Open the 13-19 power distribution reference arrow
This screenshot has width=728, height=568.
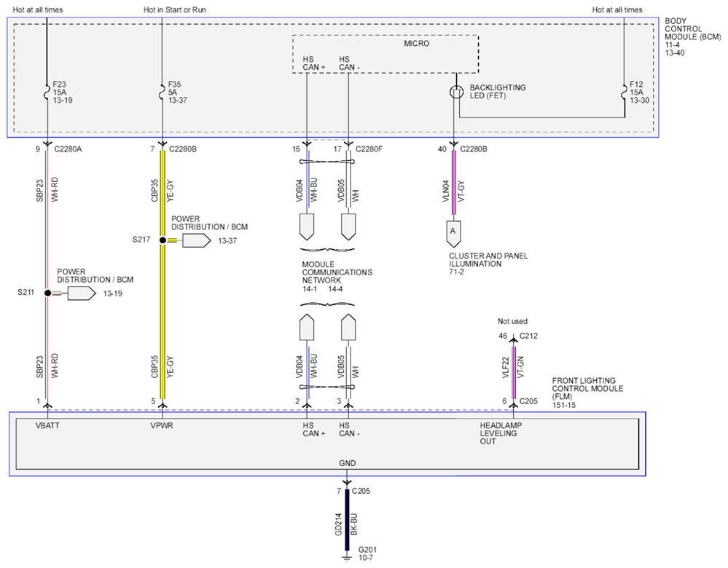coord(82,293)
